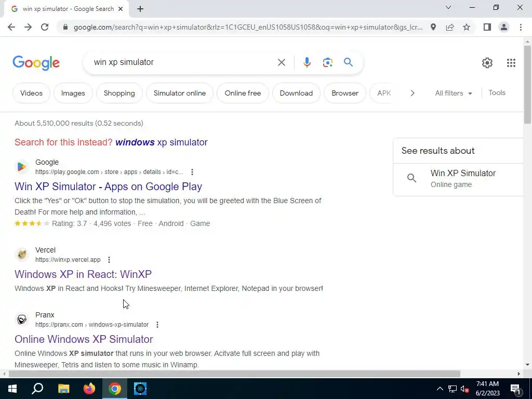Open the notification center icon
The width and height of the screenshot is (532, 399).
pos(515,389)
